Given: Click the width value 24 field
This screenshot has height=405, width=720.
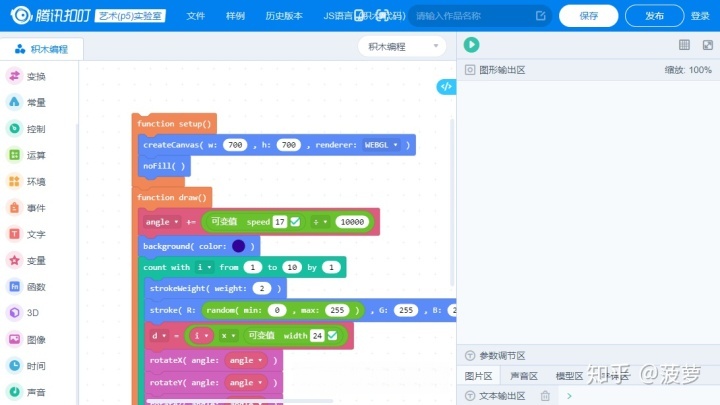Looking at the screenshot, I should 317,336.
